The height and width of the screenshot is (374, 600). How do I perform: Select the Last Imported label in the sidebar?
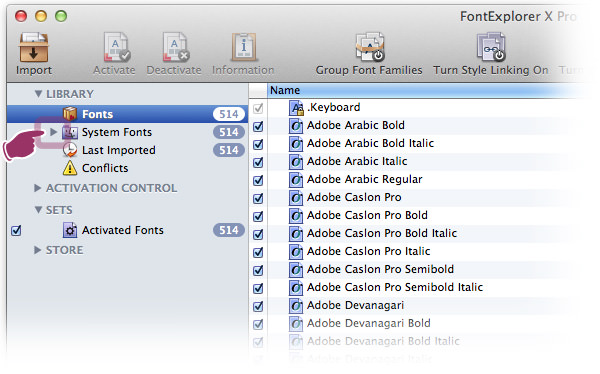[x=119, y=150]
